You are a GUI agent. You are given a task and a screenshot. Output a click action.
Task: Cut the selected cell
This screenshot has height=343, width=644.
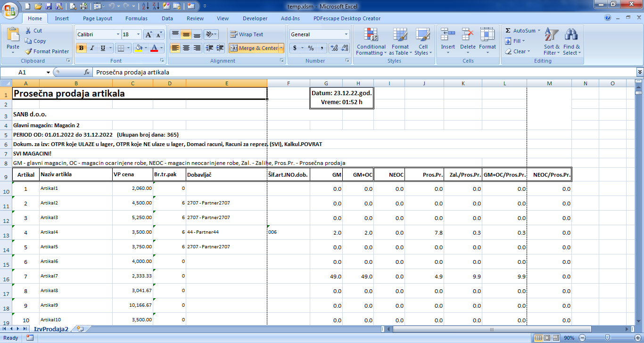(x=33, y=31)
